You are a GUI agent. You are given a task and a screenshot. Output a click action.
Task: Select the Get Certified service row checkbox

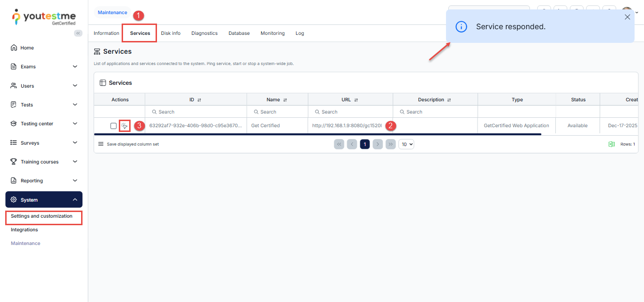(113, 126)
